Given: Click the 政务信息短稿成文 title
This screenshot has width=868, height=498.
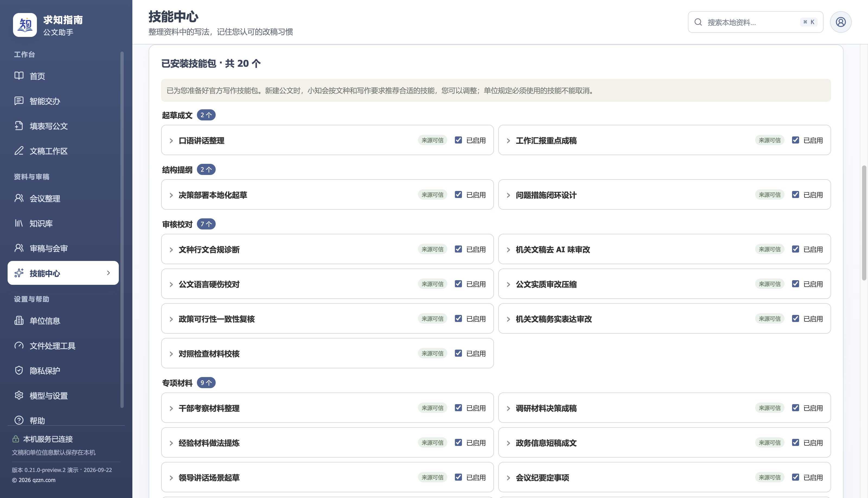Looking at the screenshot, I should click(546, 443).
